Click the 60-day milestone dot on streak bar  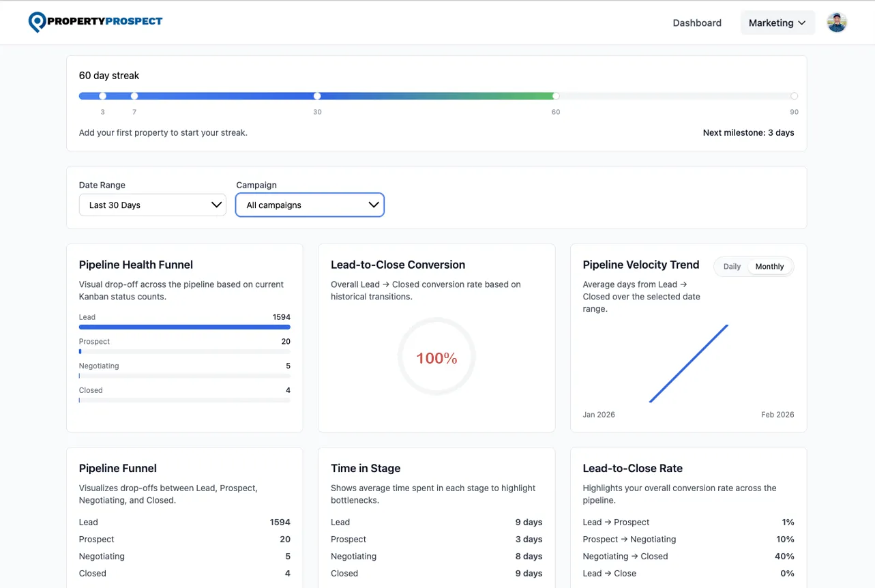tap(556, 96)
